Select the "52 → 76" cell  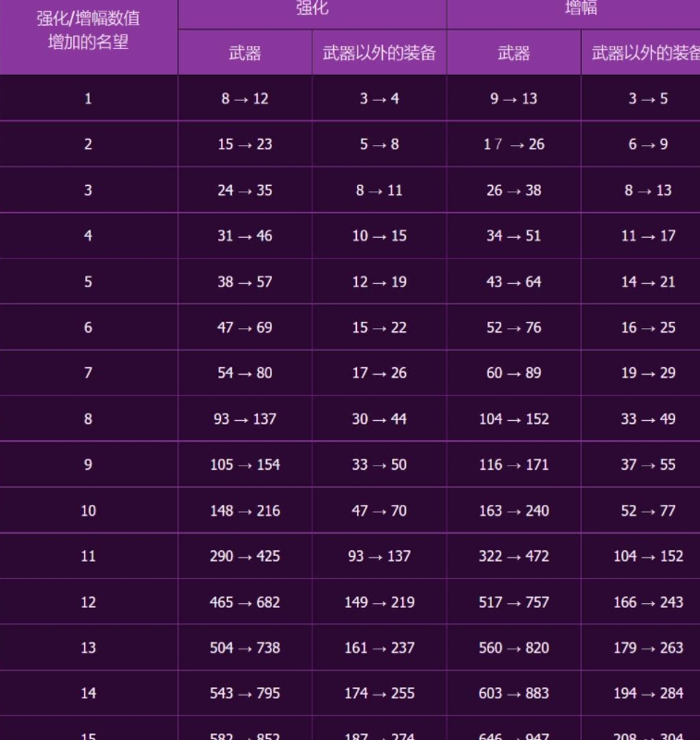pyautogui.click(x=514, y=327)
